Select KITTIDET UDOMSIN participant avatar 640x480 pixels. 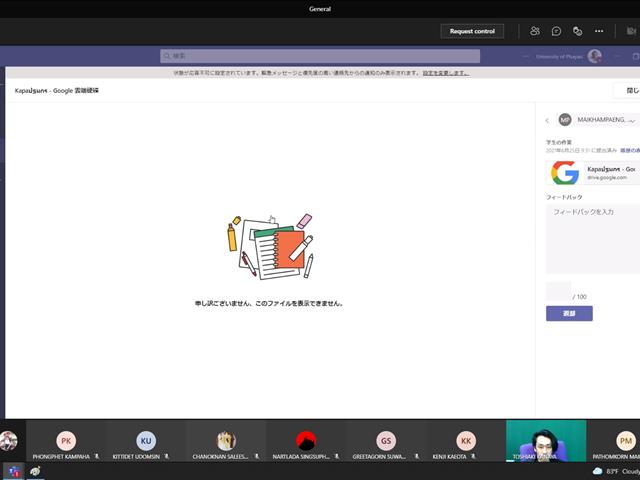coord(146,441)
